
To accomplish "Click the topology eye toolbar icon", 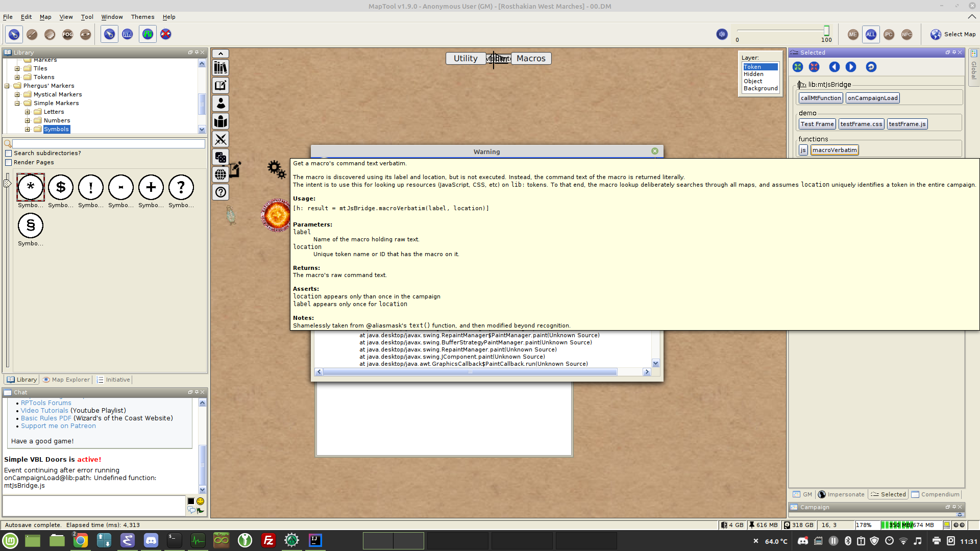I will coord(86,34).
